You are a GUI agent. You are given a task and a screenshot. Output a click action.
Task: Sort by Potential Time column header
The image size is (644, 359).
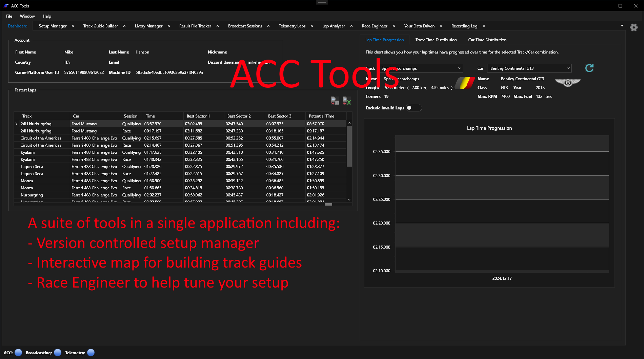point(326,116)
